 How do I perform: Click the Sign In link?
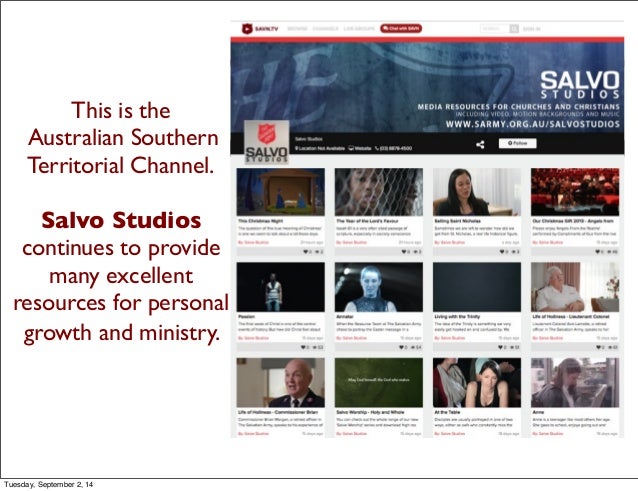(x=531, y=29)
